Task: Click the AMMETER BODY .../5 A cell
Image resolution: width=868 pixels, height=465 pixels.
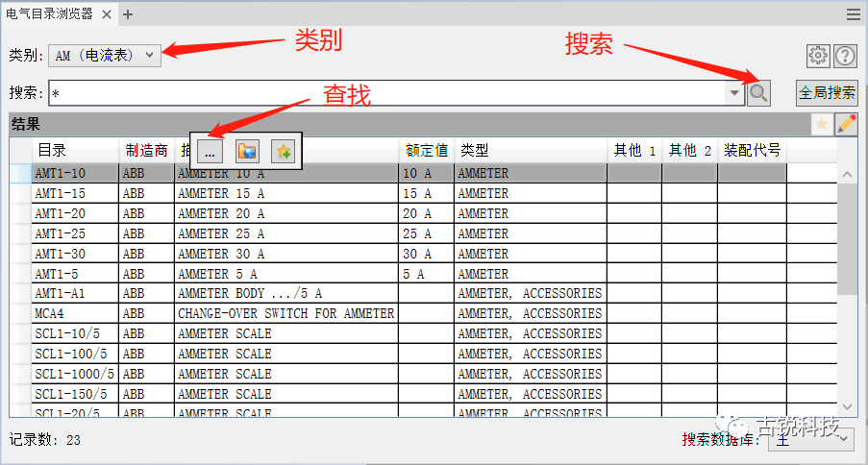Action: tap(286, 293)
